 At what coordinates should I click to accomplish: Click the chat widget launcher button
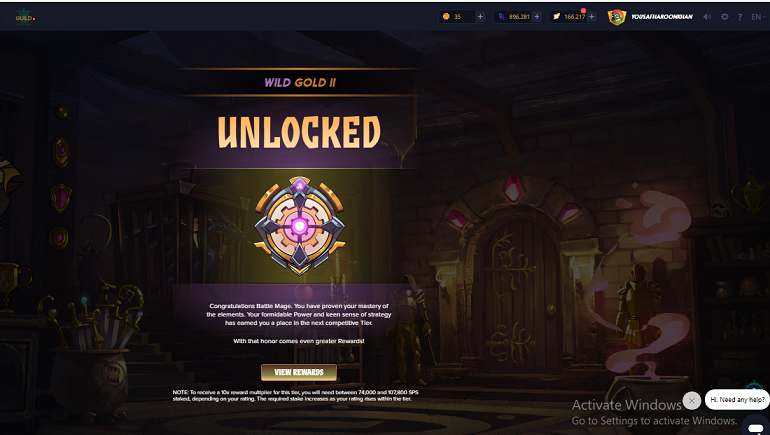click(755, 426)
